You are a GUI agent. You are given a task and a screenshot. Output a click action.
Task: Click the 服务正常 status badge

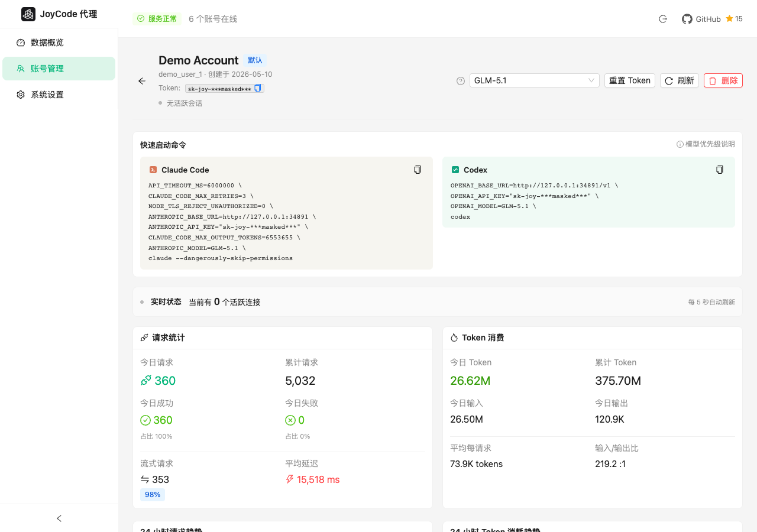click(x=157, y=19)
